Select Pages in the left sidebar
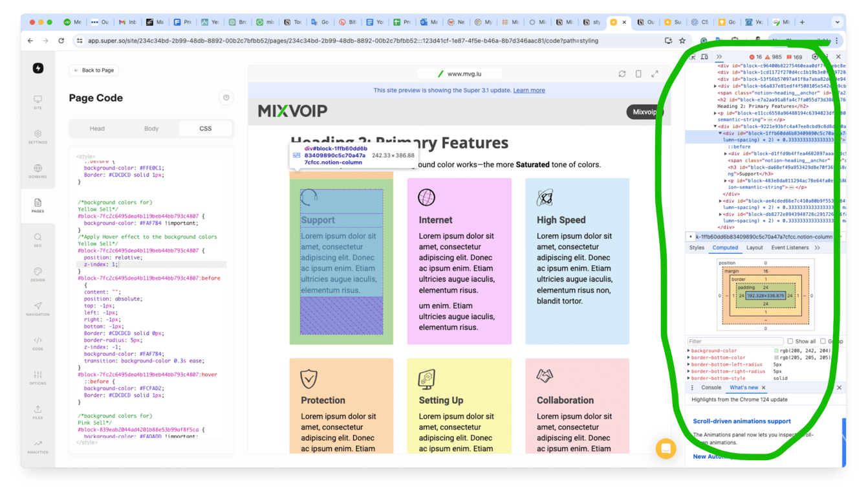The width and height of the screenshot is (868, 497). [x=38, y=206]
